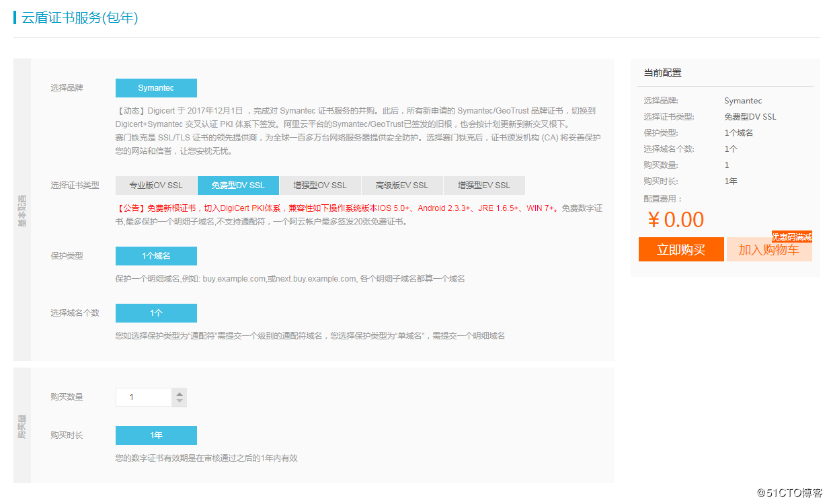The image size is (829, 504).
Task: Decrease purchase quantity with down arrow
Action: pyautogui.click(x=180, y=402)
